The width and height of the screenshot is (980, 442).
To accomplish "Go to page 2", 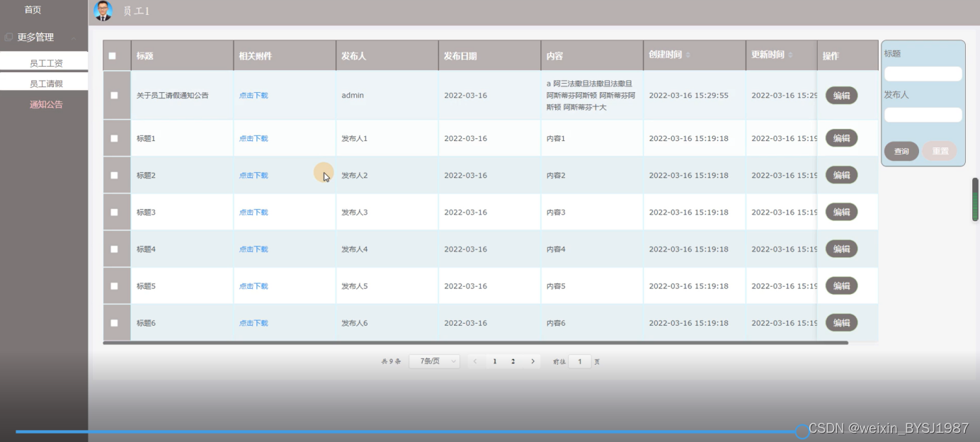I will (x=513, y=361).
